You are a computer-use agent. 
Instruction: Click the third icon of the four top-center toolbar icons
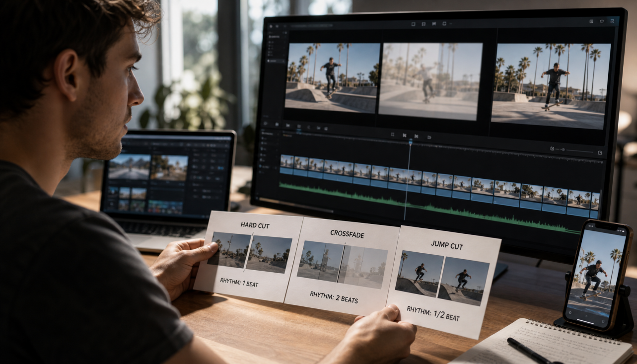coord(434,23)
